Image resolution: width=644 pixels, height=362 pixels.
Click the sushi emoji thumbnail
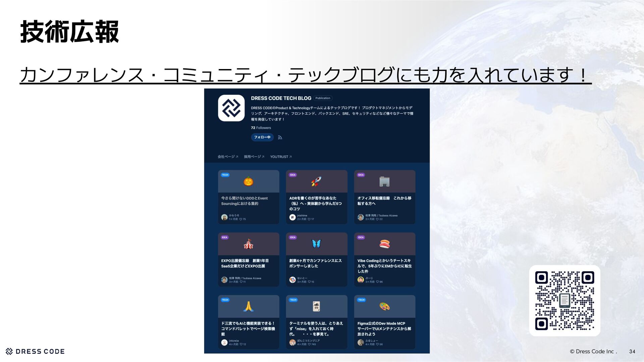[x=384, y=244]
